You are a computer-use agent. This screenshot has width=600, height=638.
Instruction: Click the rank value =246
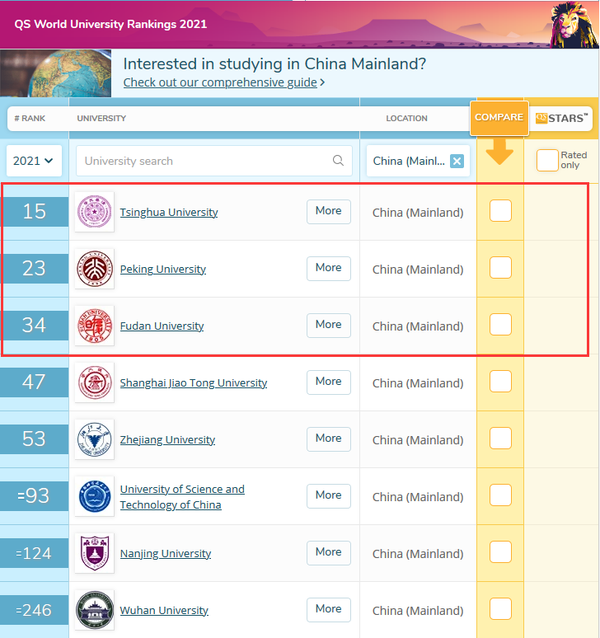(x=34, y=610)
